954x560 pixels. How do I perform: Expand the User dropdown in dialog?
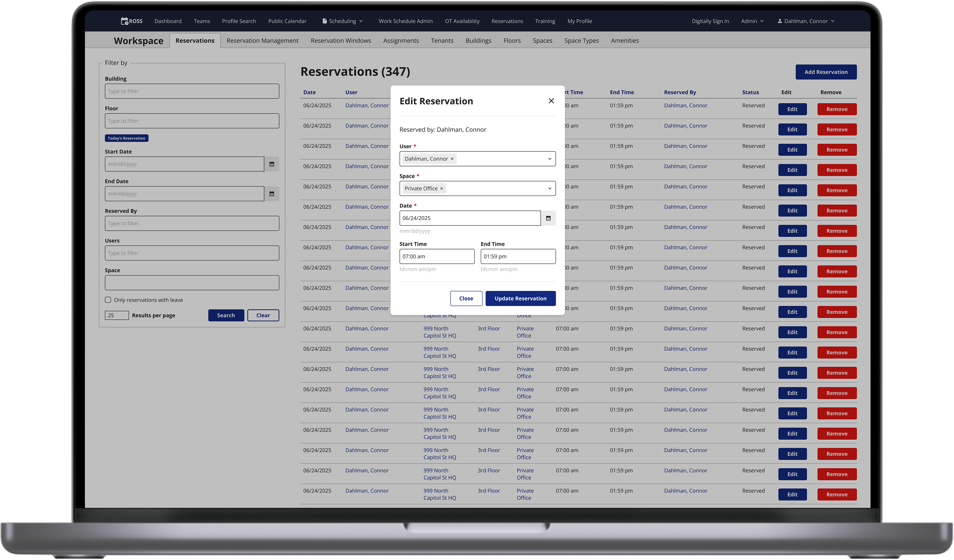[549, 159]
